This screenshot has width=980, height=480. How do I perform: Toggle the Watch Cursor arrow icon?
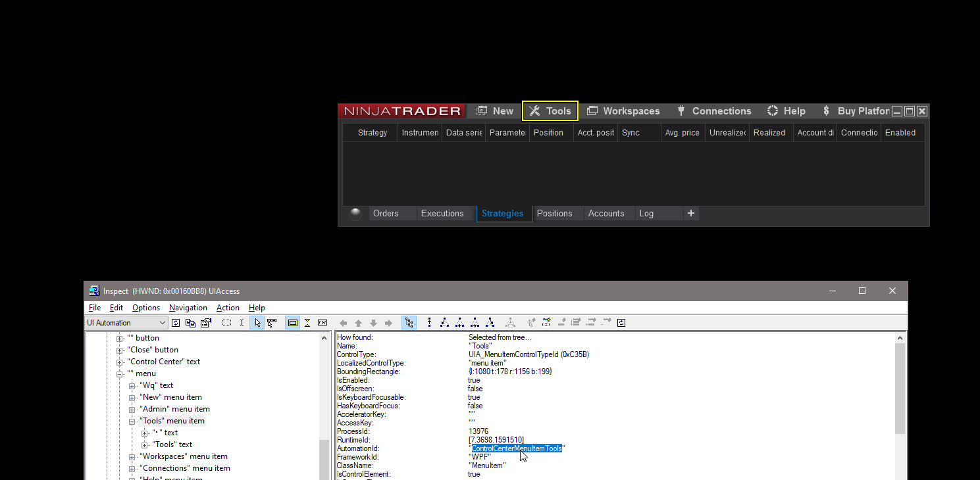(257, 323)
